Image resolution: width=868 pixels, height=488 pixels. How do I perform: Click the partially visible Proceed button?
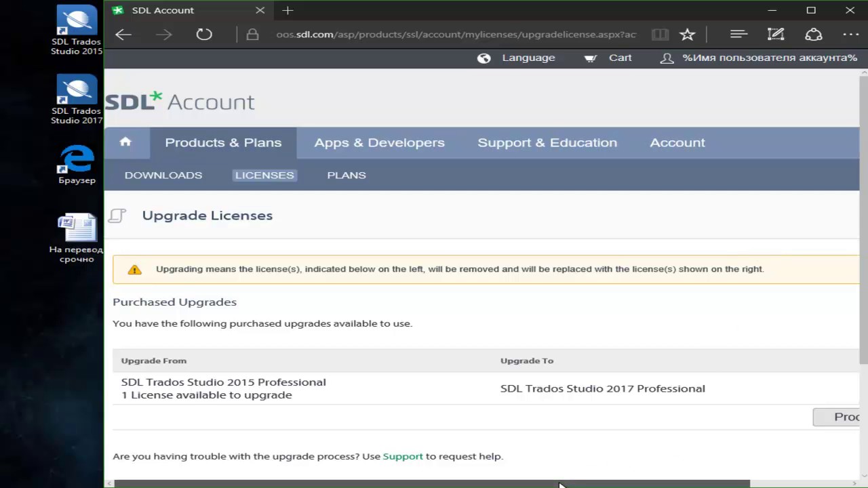[x=836, y=417]
